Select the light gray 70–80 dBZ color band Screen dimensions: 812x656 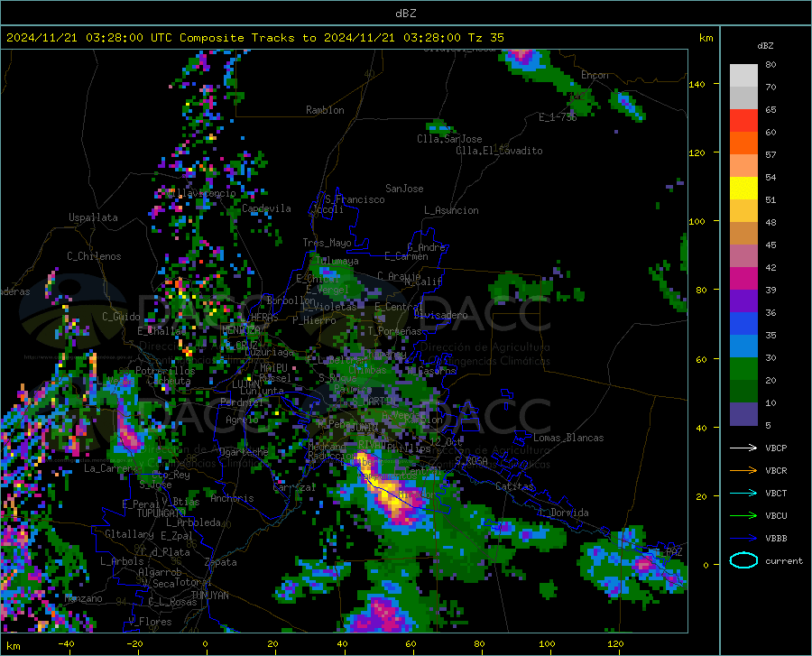[x=743, y=76]
